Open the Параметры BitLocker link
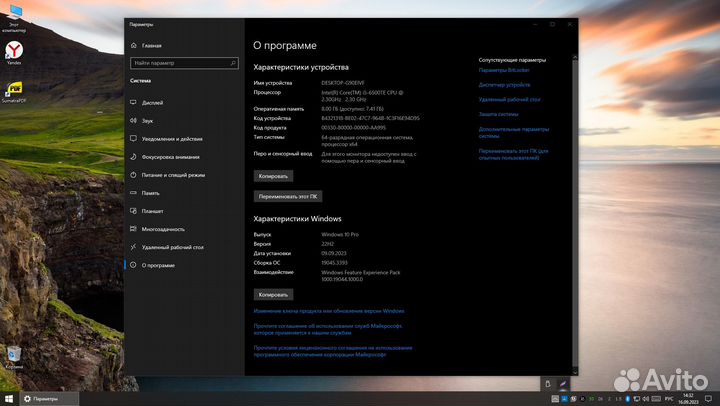The width and height of the screenshot is (720, 406). click(x=504, y=70)
